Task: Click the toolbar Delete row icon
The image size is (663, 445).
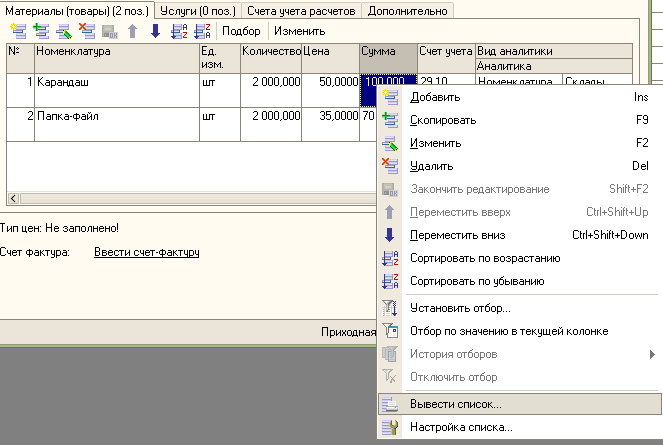Action: pyautogui.click(x=87, y=31)
